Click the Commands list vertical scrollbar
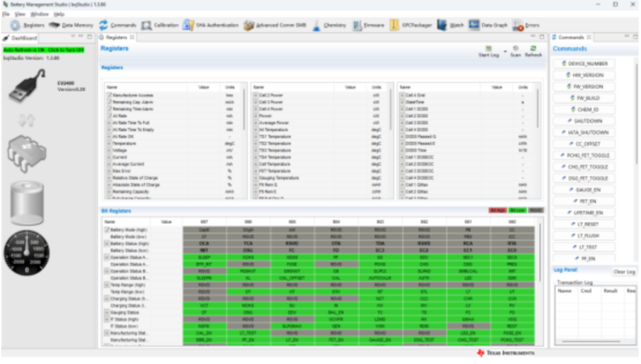 (x=636, y=114)
